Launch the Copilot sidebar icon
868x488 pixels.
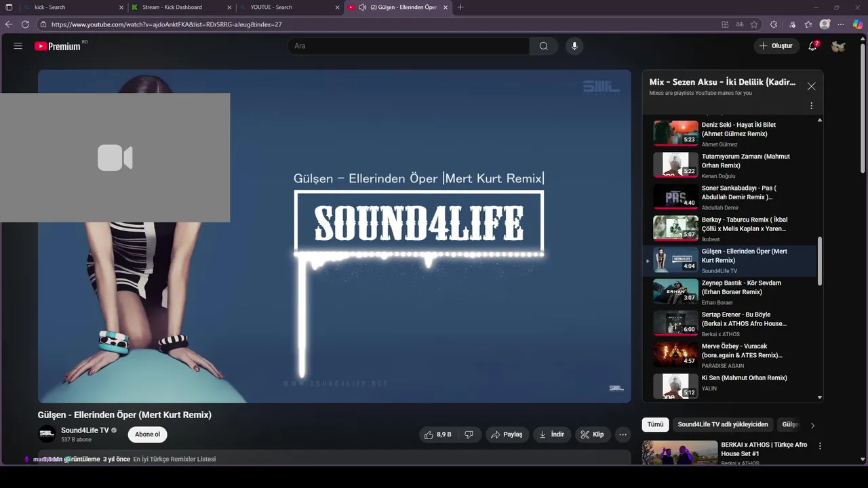pyautogui.click(x=858, y=24)
